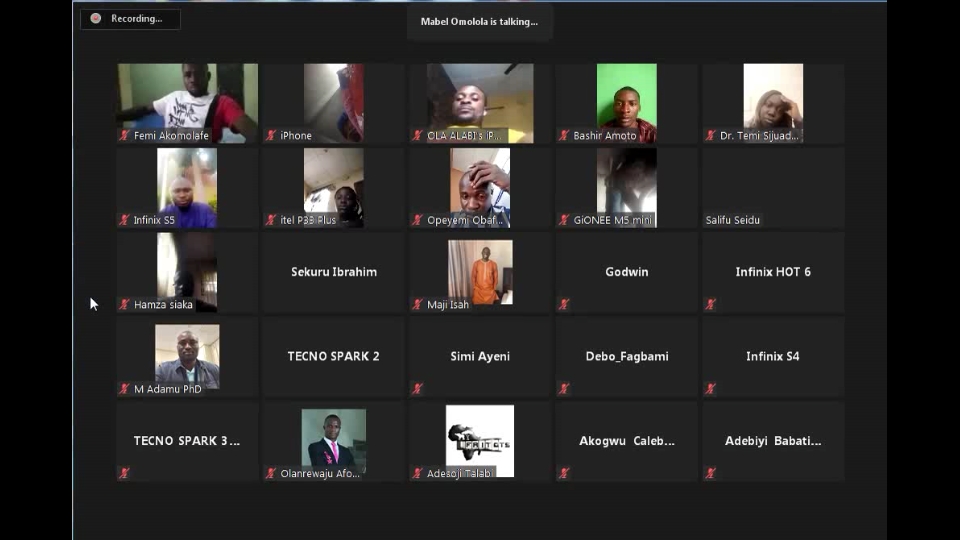Select the Sekuru Ibrahim participant tile

[x=334, y=272]
